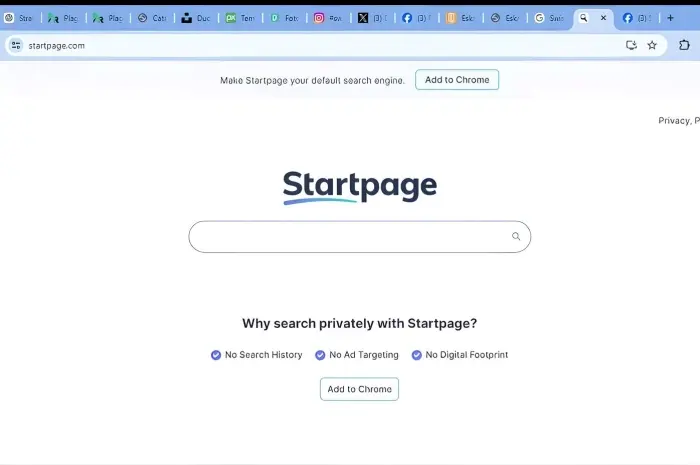Viewport: 700px width, 465px height.
Task: Click 'Add to Chrome' in the top banner
Action: point(457,79)
